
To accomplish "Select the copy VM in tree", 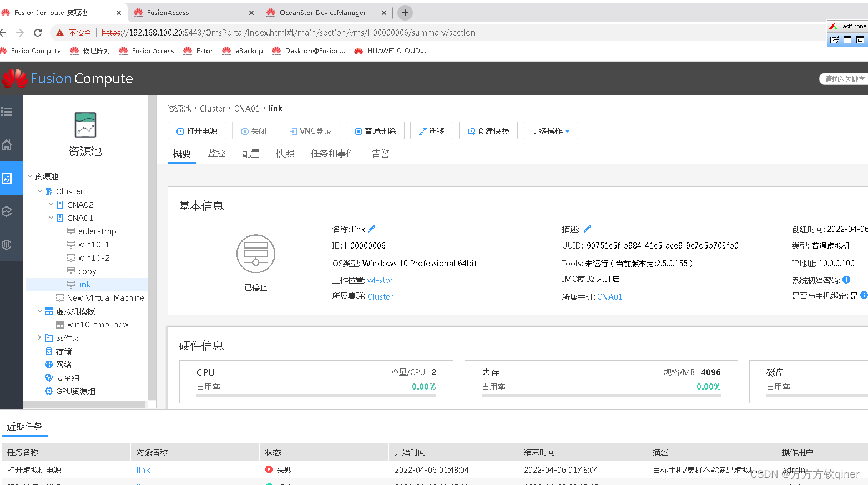I will pyautogui.click(x=87, y=271).
